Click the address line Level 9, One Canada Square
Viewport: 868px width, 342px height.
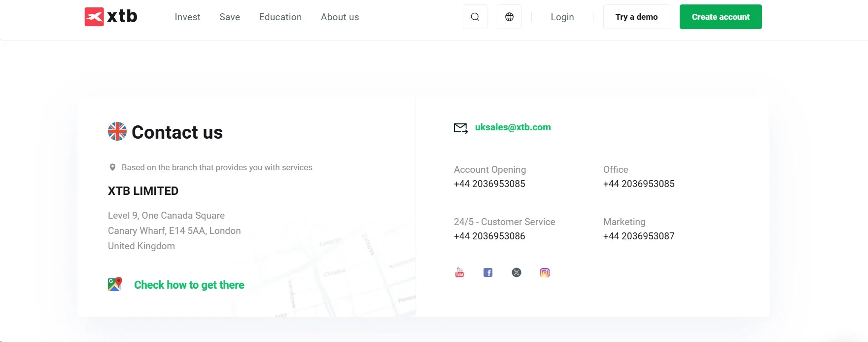[x=166, y=215]
